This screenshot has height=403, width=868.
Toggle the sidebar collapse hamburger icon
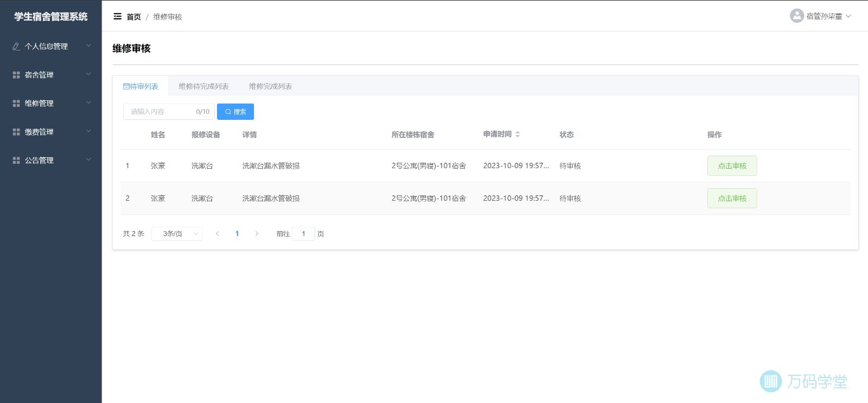tap(117, 16)
